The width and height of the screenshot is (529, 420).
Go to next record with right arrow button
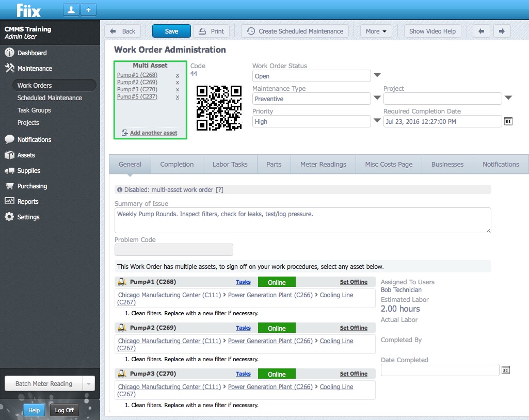502,31
